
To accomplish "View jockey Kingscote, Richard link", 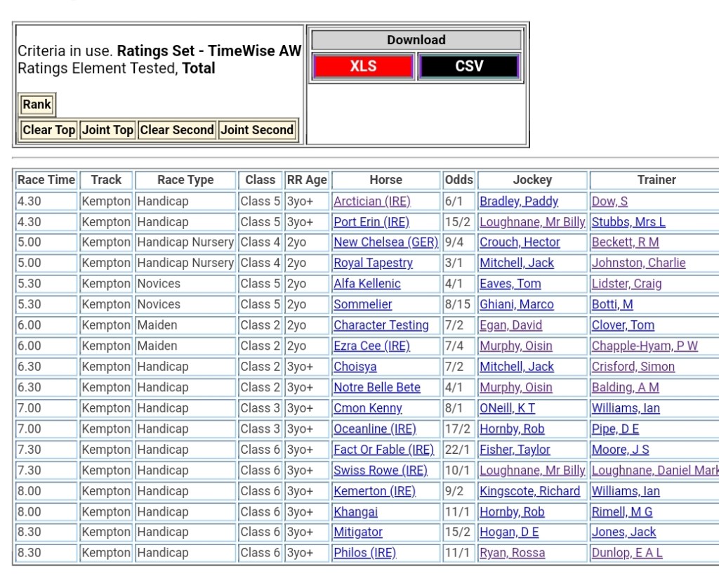I will [529, 491].
